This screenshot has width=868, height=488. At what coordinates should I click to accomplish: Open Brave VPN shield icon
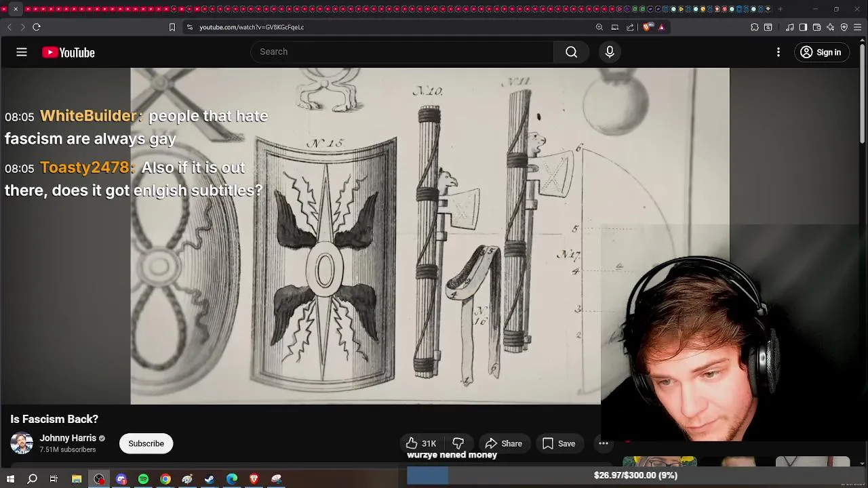844,27
